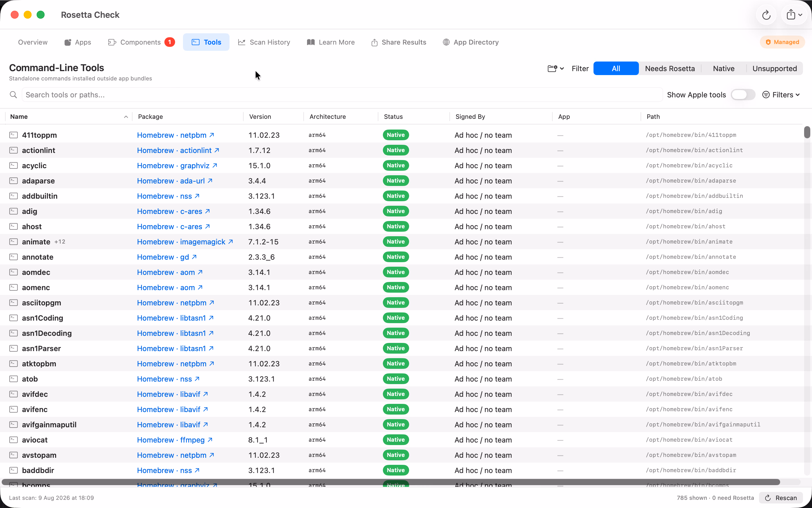Open Homebrew ada-url package link

pyautogui.click(x=175, y=181)
